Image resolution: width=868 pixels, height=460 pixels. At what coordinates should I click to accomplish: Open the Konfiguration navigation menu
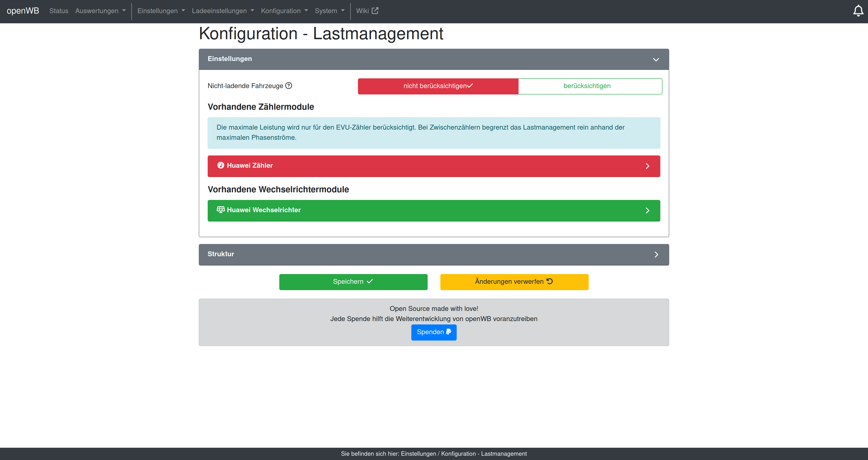284,11
